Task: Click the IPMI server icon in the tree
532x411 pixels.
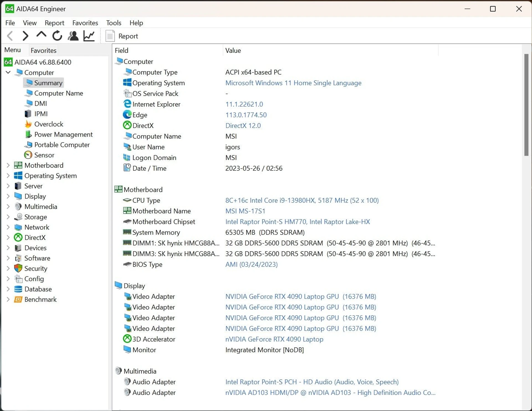Action: (28, 114)
